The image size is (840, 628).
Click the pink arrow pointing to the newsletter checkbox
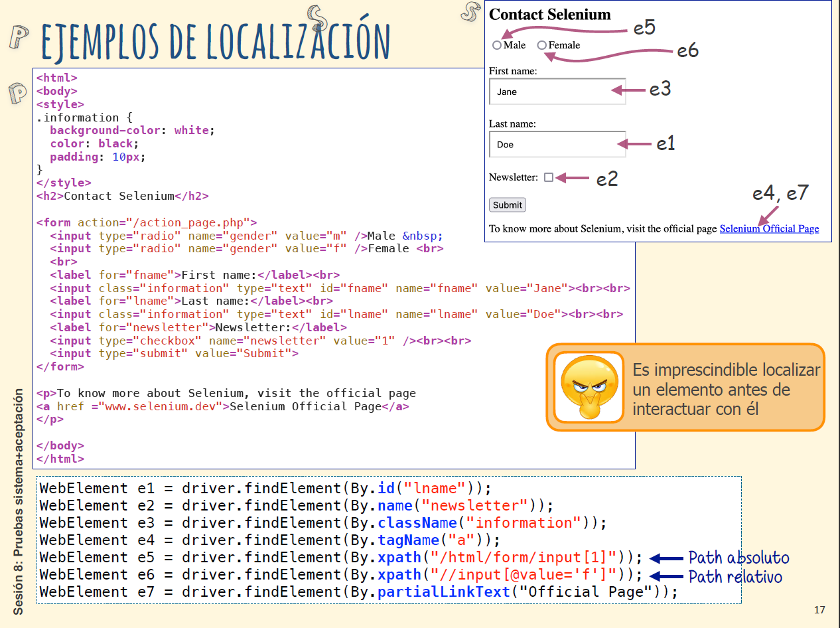[573, 178]
